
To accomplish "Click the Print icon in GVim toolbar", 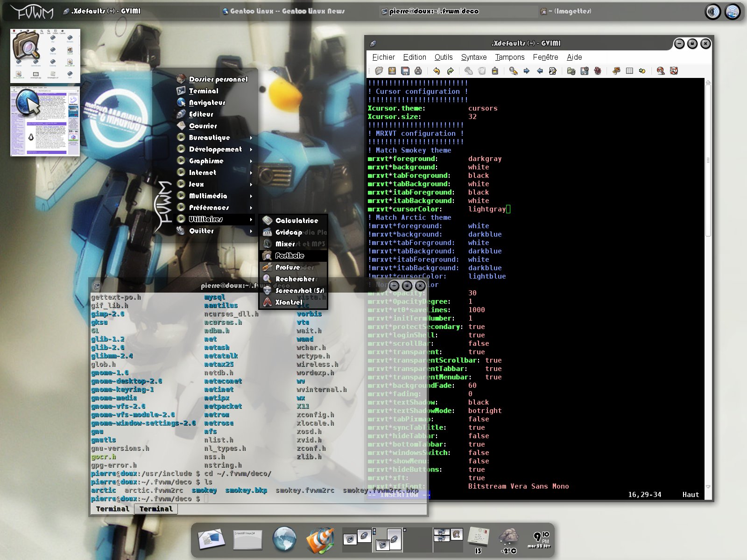I will (418, 71).
